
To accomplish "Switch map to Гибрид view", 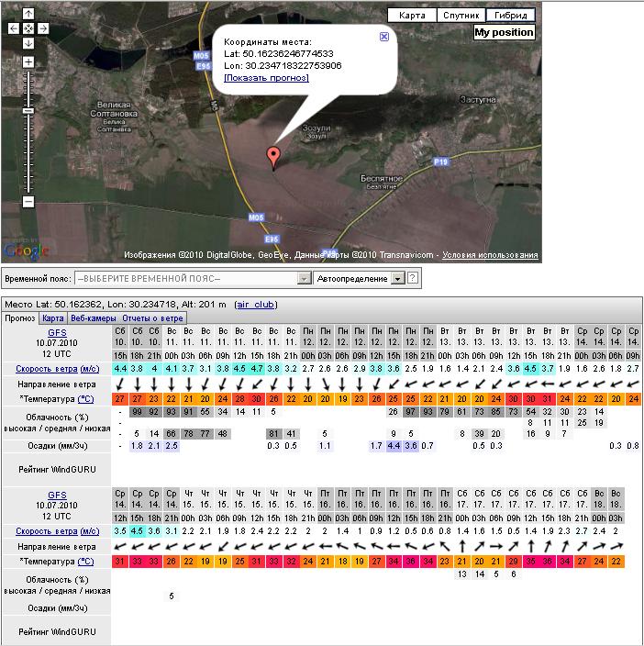I will pyautogui.click(x=510, y=16).
